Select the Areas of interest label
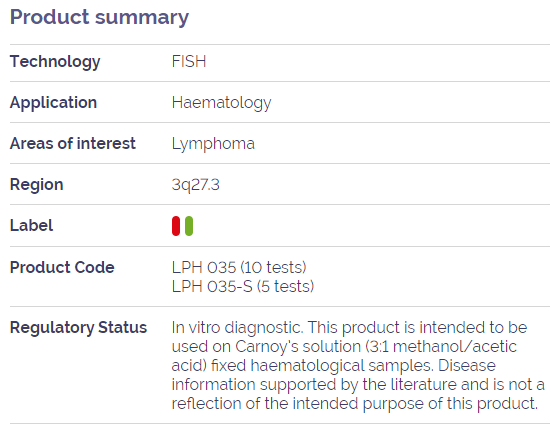The height and width of the screenshot is (426, 551). [x=73, y=143]
